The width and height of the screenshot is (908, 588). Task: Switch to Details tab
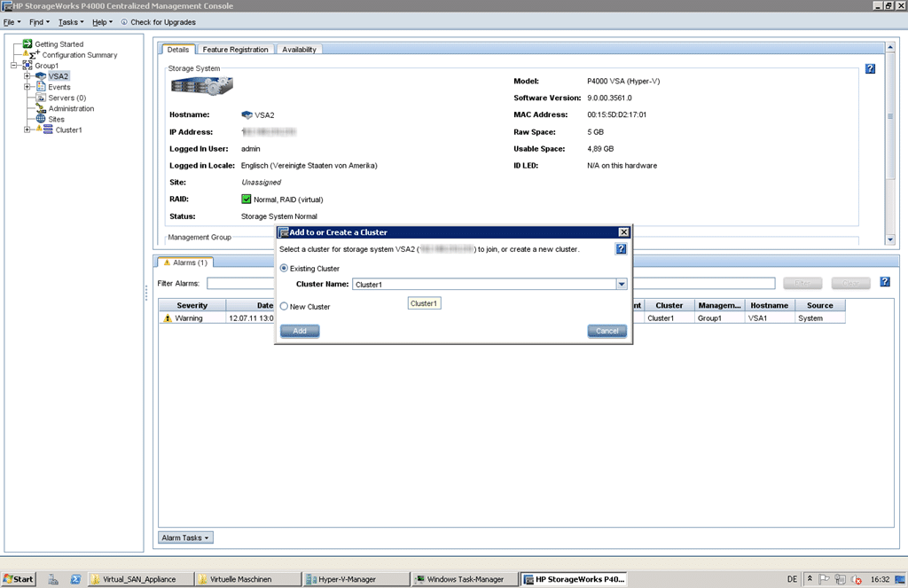178,50
